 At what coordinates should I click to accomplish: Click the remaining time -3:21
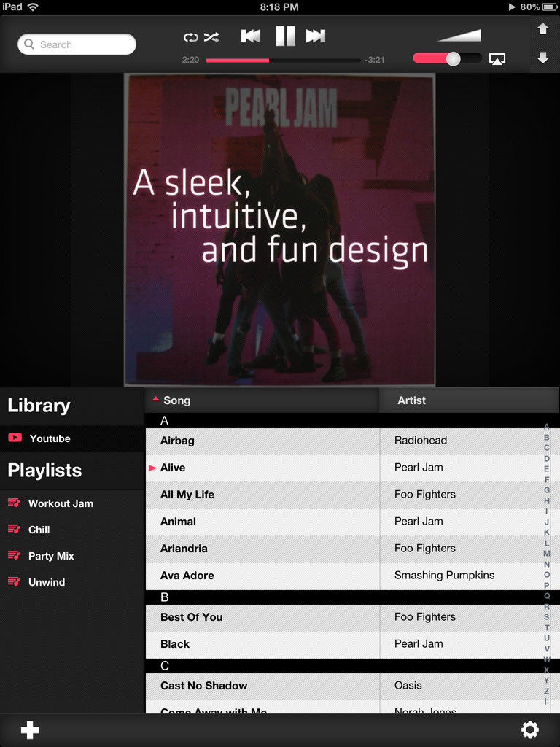pos(374,60)
